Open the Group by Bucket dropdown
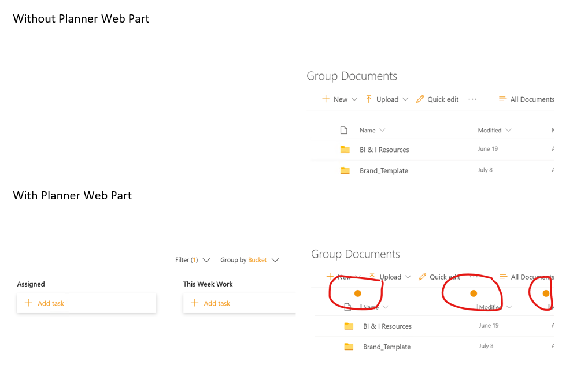This screenshot has width=588, height=383. 250,260
